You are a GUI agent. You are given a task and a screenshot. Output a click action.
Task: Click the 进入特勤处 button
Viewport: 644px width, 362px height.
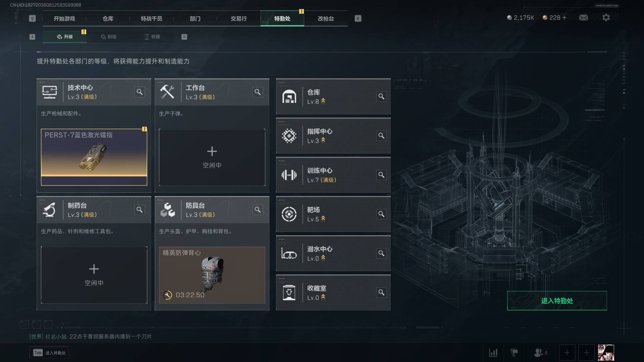click(x=557, y=301)
